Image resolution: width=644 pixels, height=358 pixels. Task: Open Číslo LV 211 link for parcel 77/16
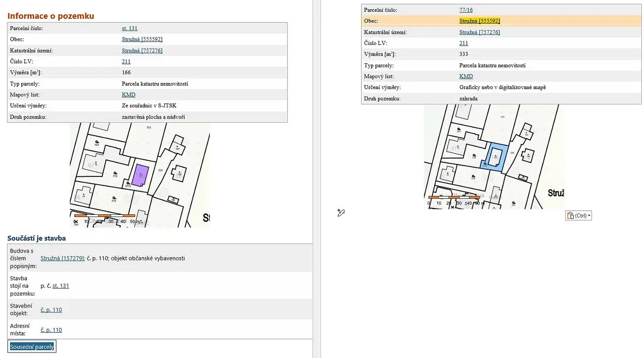[464, 43]
